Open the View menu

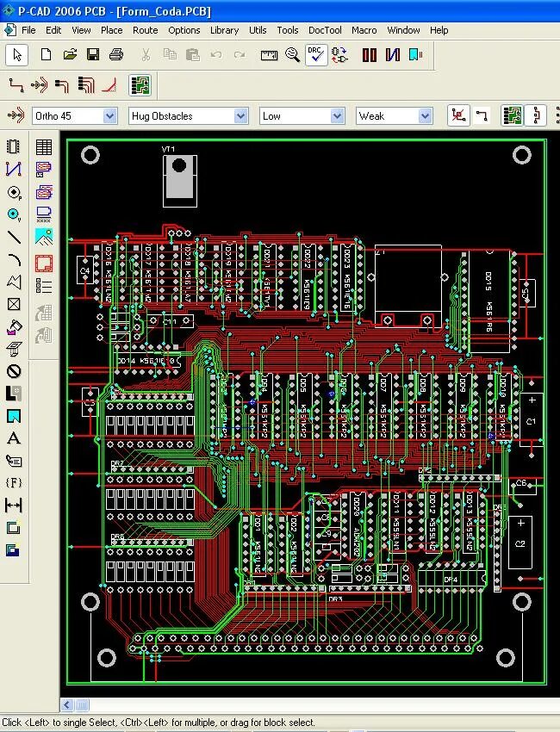(81, 30)
